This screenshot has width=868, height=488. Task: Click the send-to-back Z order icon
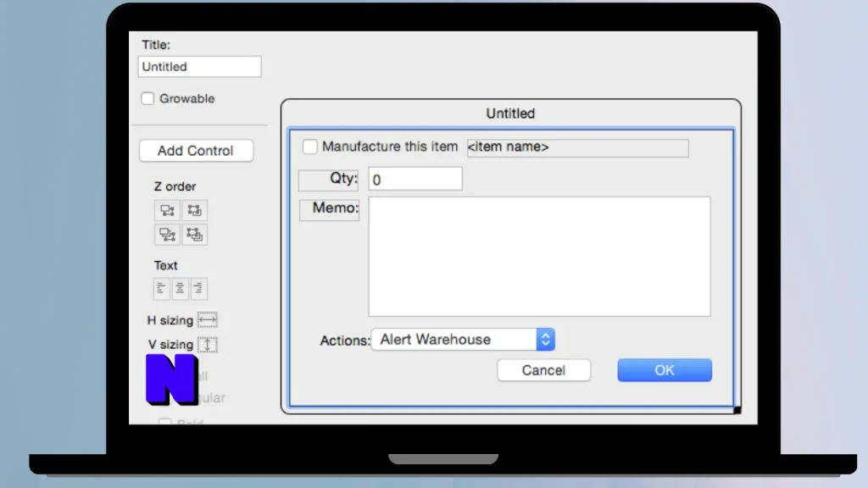tap(167, 235)
